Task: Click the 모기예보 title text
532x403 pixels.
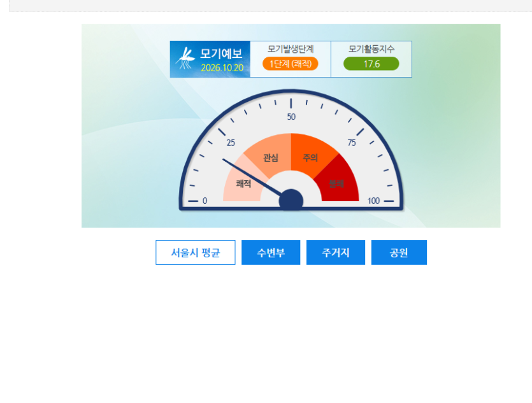Action: (221, 53)
